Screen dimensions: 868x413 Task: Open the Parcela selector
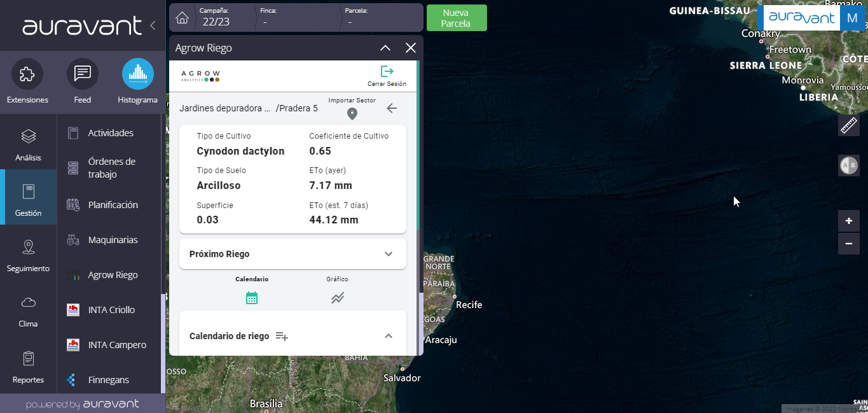coord(380,18)
